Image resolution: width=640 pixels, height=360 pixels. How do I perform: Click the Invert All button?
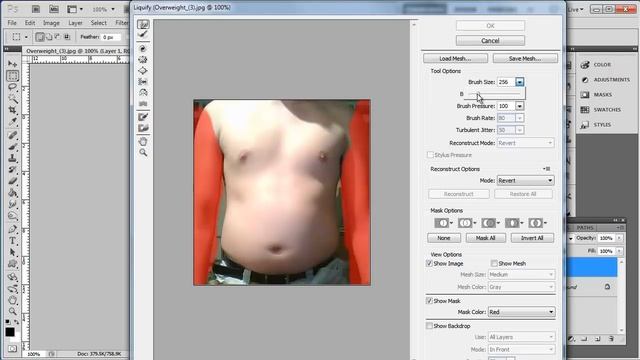tap(532, 238)
